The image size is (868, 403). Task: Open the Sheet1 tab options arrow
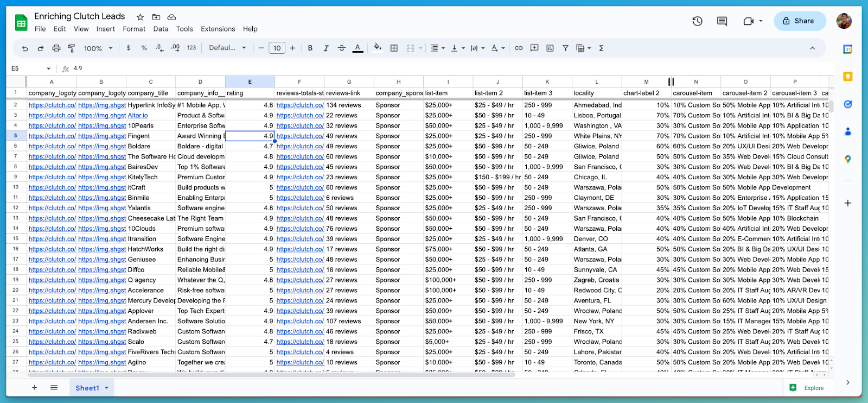(107, 388)
